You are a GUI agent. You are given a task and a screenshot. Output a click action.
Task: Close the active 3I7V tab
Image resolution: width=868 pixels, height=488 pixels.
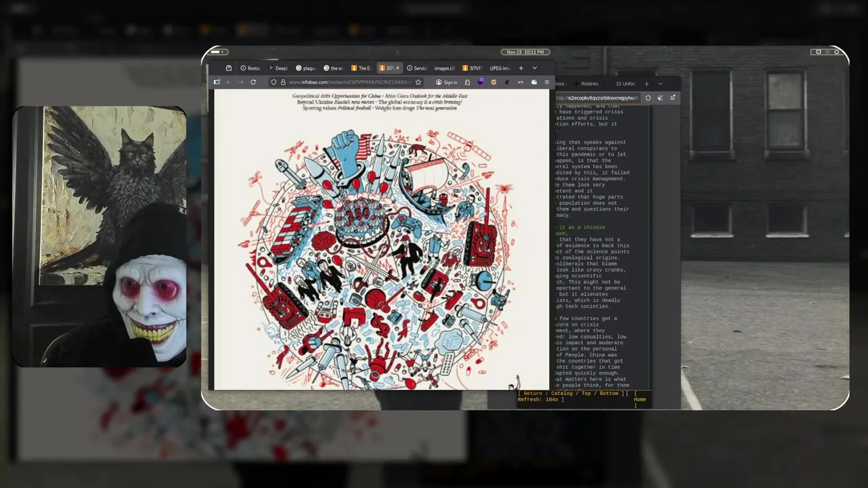[397, 68]
